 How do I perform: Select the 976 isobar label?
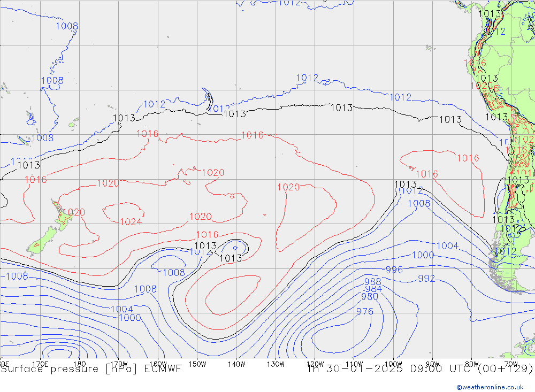(364, 312)
